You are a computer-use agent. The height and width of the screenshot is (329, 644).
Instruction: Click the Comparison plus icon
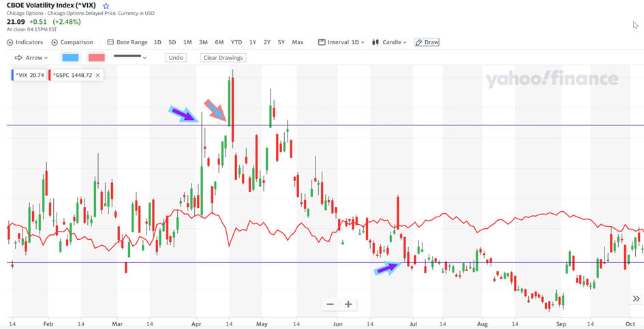point(55,42)
